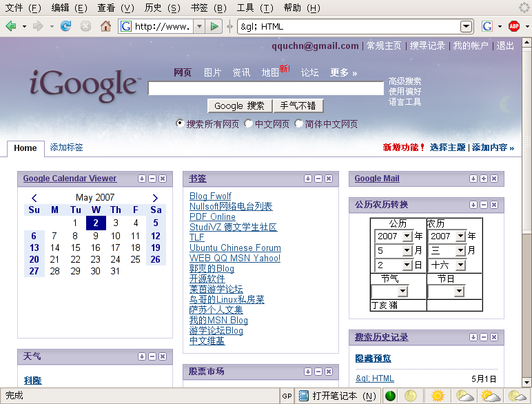Click the Adblock Plus ABP icon
The width and height of the screenshot is (532, 404).
(514, 26)
